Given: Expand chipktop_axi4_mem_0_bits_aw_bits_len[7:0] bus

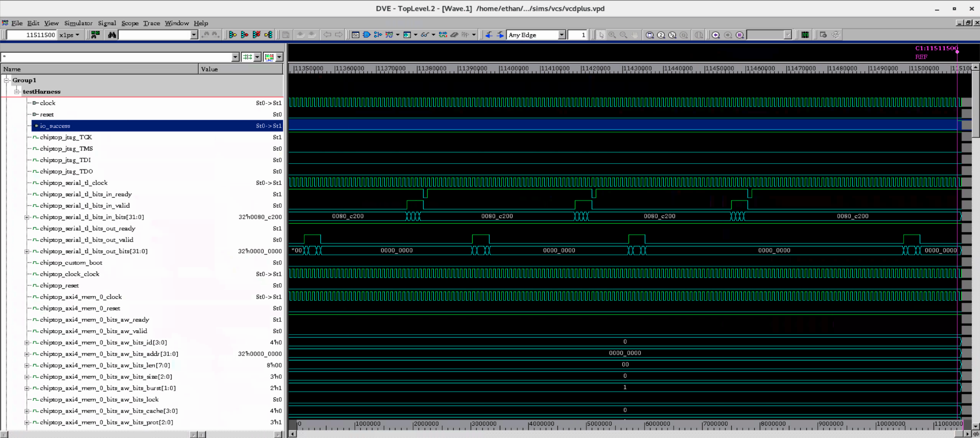Looking at the screenshot, I should (27, 366).
